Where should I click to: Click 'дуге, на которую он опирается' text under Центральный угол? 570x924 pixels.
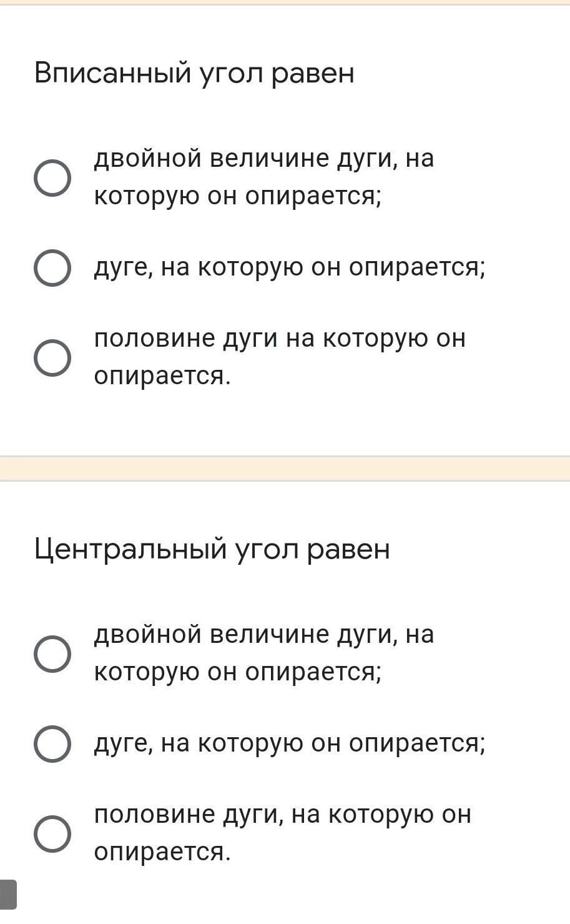point(289,743)
